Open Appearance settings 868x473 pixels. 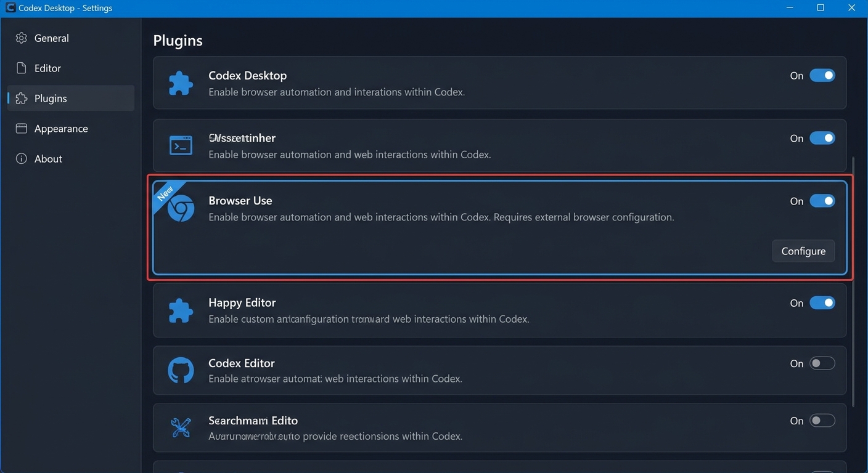tap(71, 129)
